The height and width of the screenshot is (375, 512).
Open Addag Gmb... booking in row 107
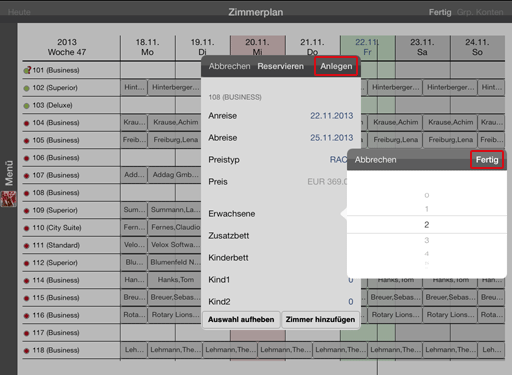[175, 175]
